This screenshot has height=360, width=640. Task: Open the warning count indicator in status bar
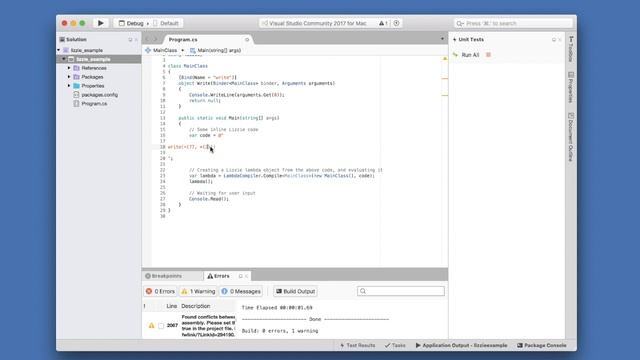click(x=383, y=23)
